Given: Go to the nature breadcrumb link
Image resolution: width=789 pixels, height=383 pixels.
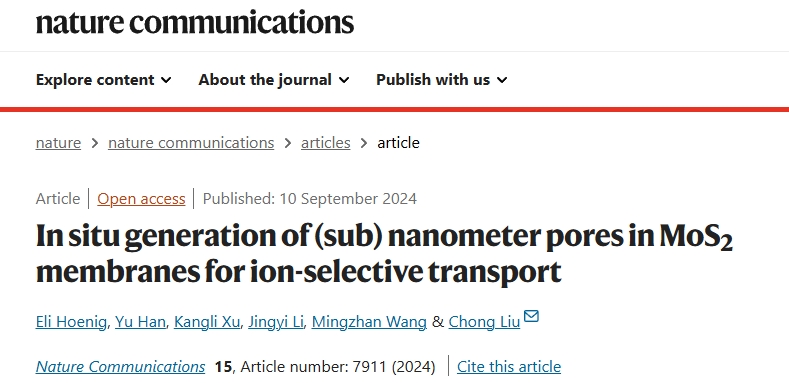Looking at the screenshot, I should pyautogui.click(x=58, y=143).
